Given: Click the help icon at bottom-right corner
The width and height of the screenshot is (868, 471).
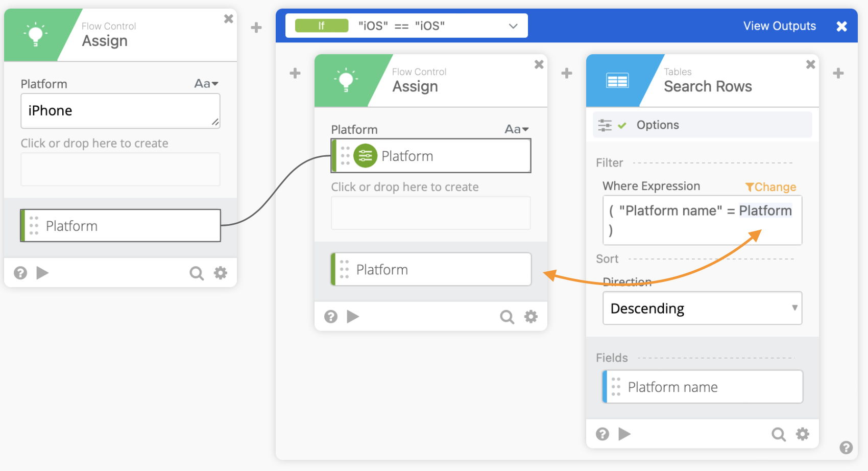Looking at the screenshot, I should pos(846,448).
